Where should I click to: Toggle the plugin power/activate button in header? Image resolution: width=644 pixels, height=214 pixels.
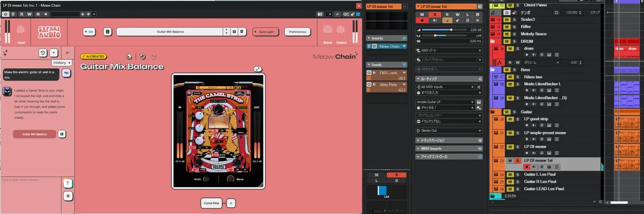pyautogui.click(x=6, y=14)
